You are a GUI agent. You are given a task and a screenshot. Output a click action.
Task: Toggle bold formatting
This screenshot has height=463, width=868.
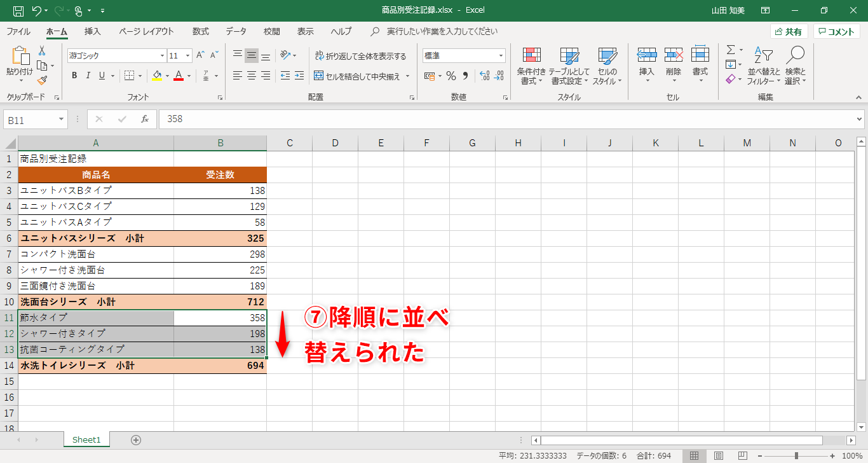[74, 76]
